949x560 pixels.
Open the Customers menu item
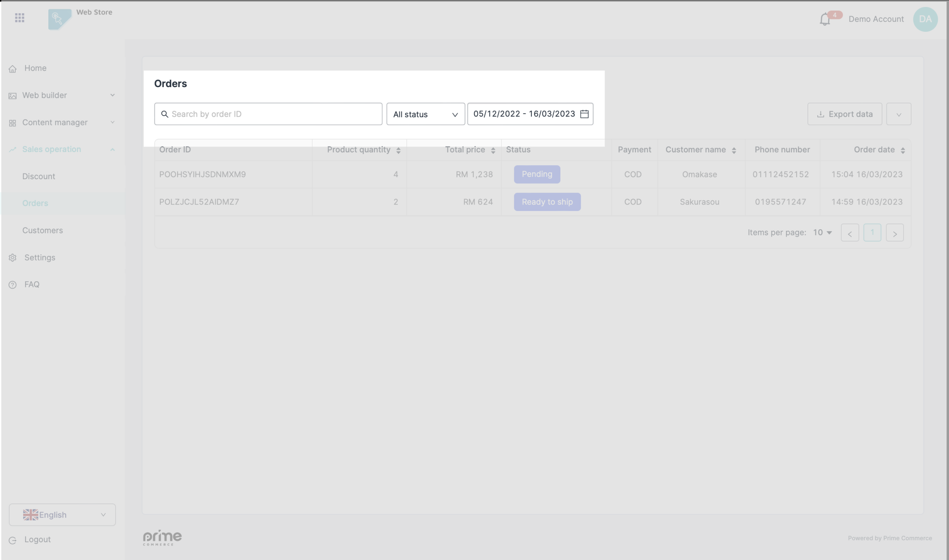43,230
